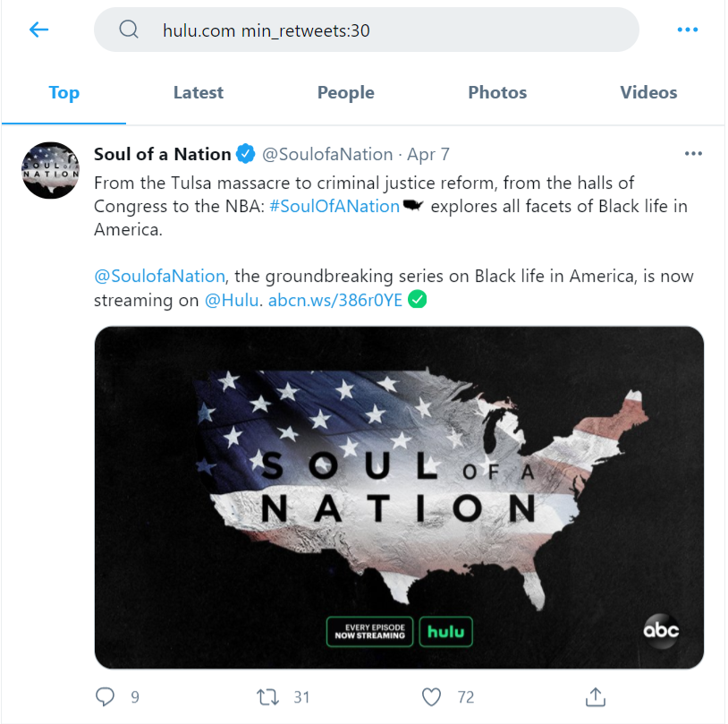Like the tweet
The image size is (728, 724).
(431, 696)
